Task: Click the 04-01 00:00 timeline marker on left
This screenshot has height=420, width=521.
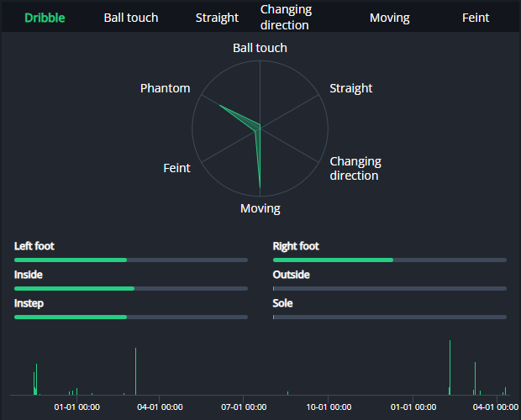Action: pos(160,407)
